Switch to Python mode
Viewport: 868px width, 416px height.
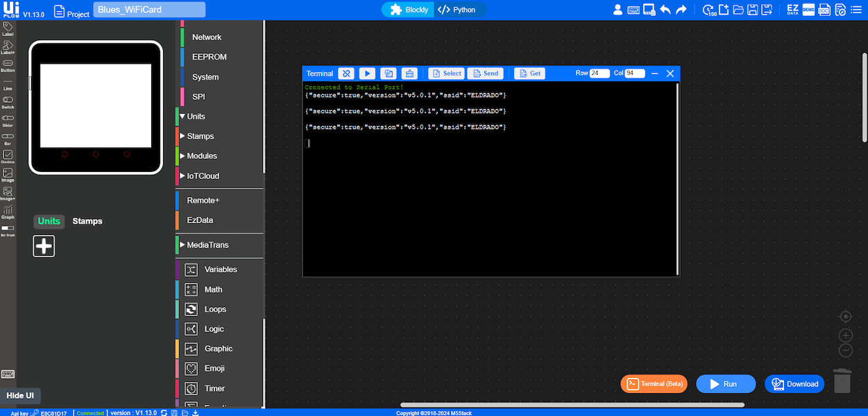[457, 10]
